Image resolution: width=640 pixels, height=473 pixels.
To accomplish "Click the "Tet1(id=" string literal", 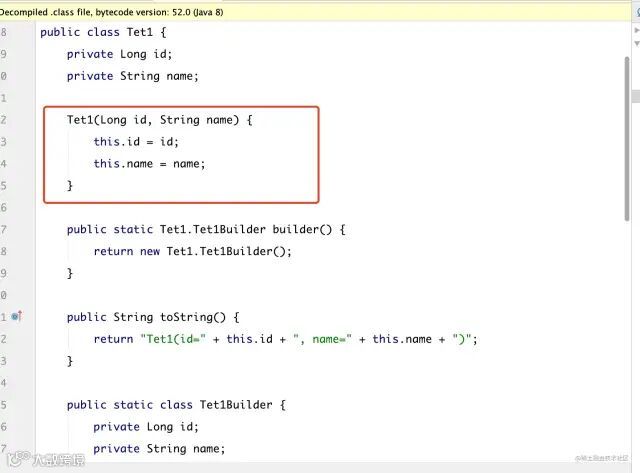I will [x=173, y=340].
